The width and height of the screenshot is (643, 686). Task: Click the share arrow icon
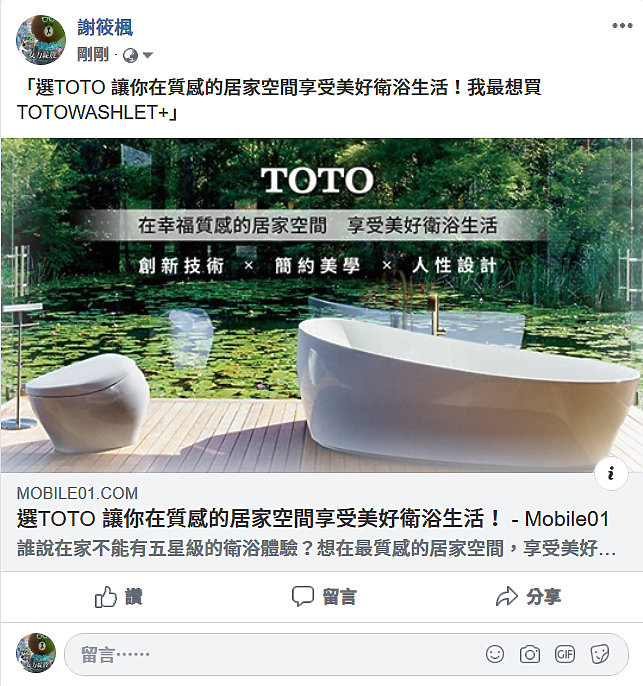click(507, 596)
